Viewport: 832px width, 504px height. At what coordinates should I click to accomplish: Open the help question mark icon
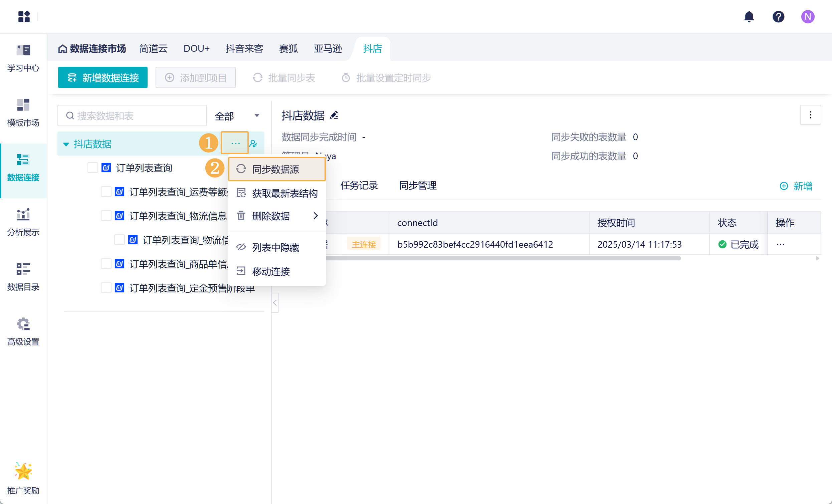click(x=778, y=17)
